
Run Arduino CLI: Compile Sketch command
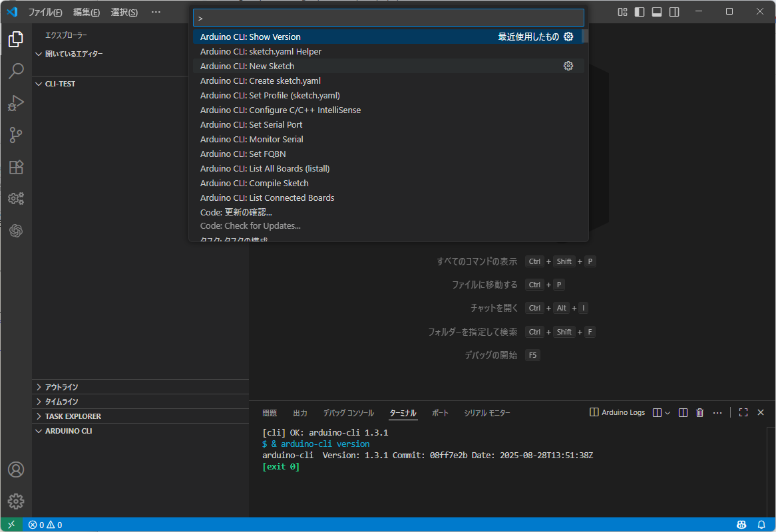254,184
